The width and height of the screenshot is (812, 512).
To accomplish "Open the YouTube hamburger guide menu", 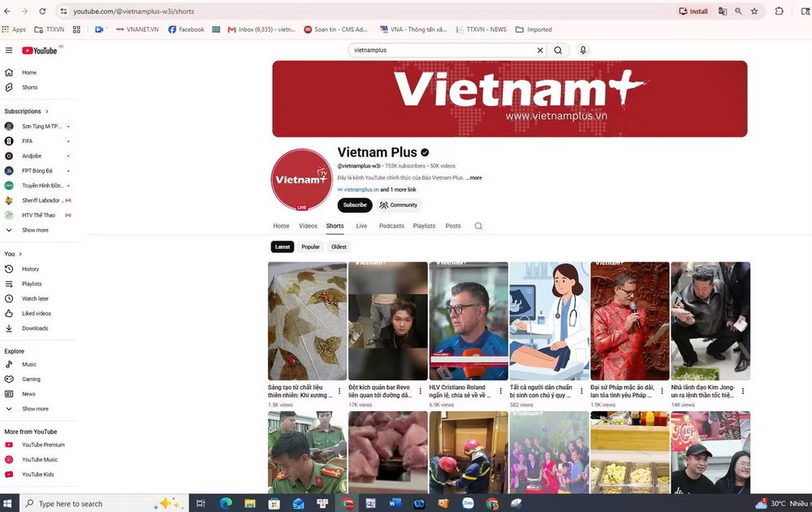I will click(x=9, y=50).
